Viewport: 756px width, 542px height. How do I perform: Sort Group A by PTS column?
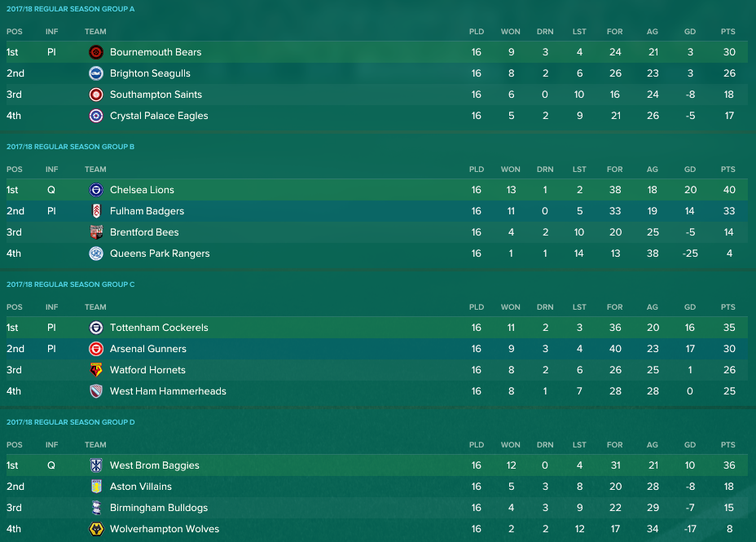(728, 31)
